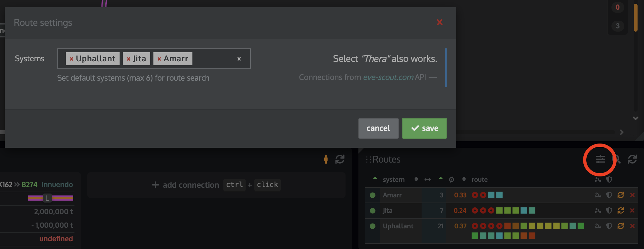Remove Amarr tag from Systems field

coord(159,59)
